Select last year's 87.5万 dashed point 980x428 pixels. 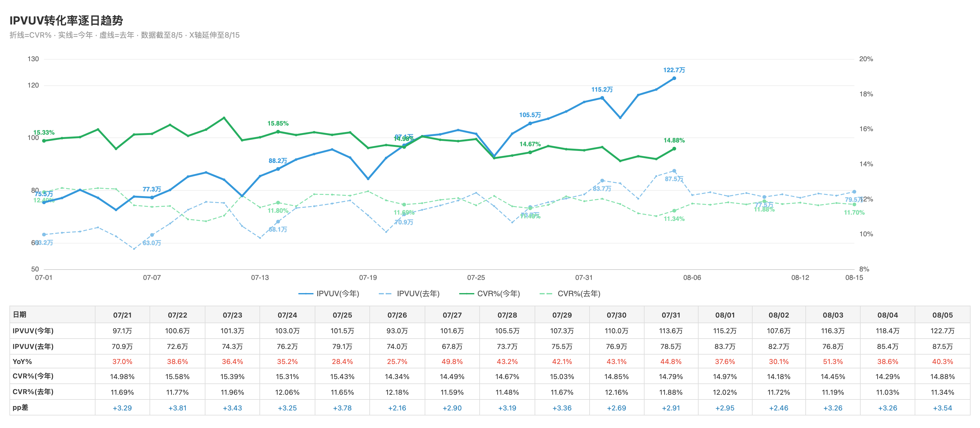pyautogui.click(x=674, y=171)
